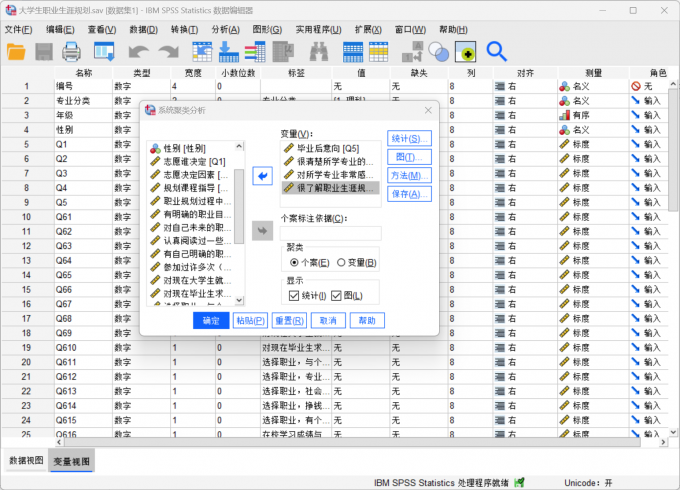Click the Print toolbar icon
The image size is (680, 490).
pyautogui.click(x=71, y=52)
